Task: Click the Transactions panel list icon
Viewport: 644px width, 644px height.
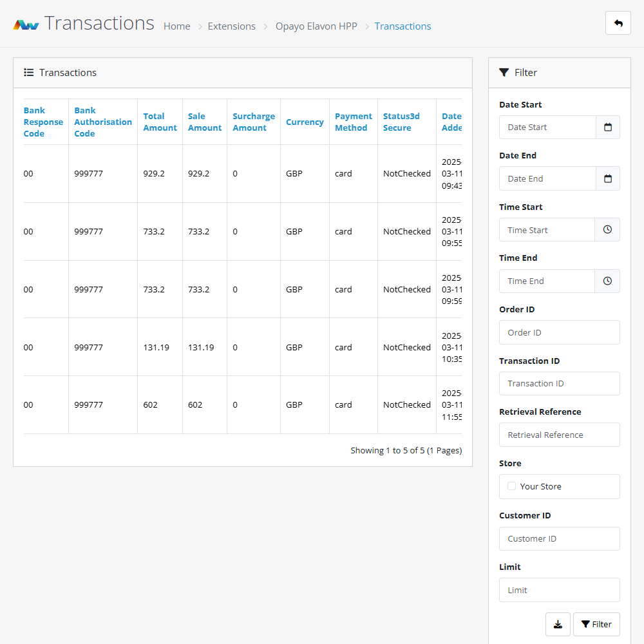Action: point(29,73)
